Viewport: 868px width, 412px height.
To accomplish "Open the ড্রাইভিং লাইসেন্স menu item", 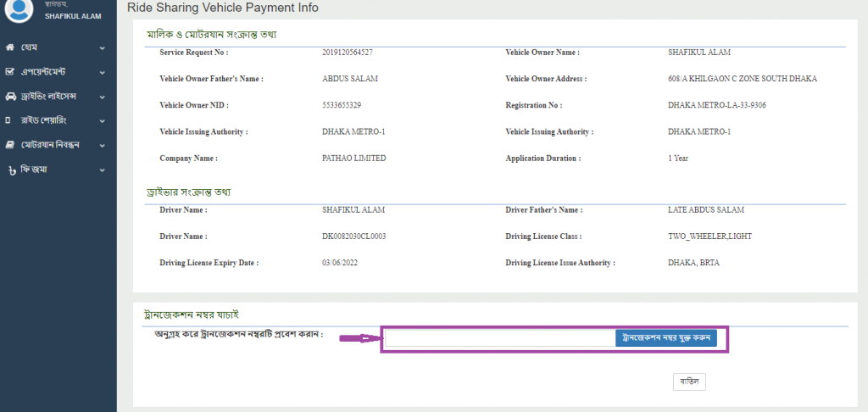I will pyautogui.click(x=54, y=97).
